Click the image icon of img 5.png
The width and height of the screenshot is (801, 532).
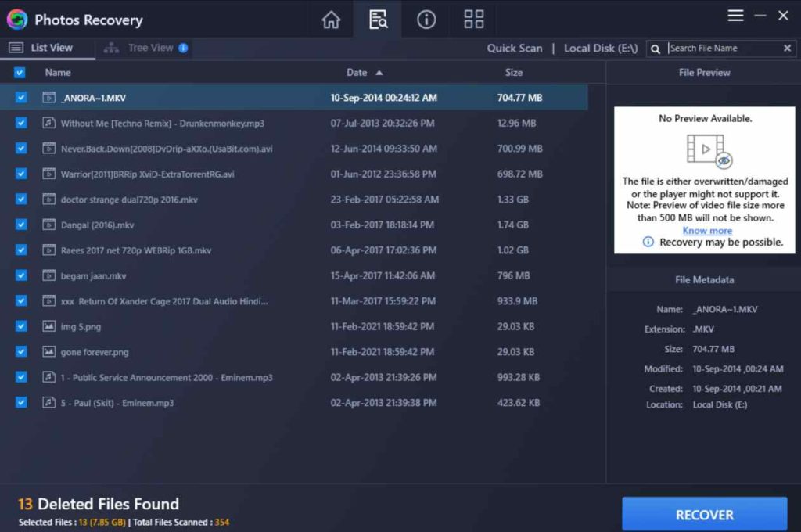click(x=48, y=326)
